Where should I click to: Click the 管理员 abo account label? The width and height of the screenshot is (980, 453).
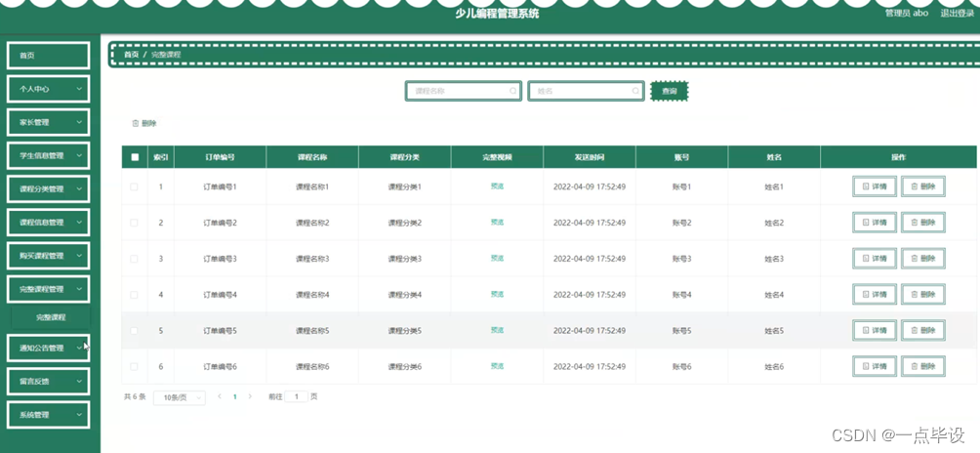pos(907,13)
